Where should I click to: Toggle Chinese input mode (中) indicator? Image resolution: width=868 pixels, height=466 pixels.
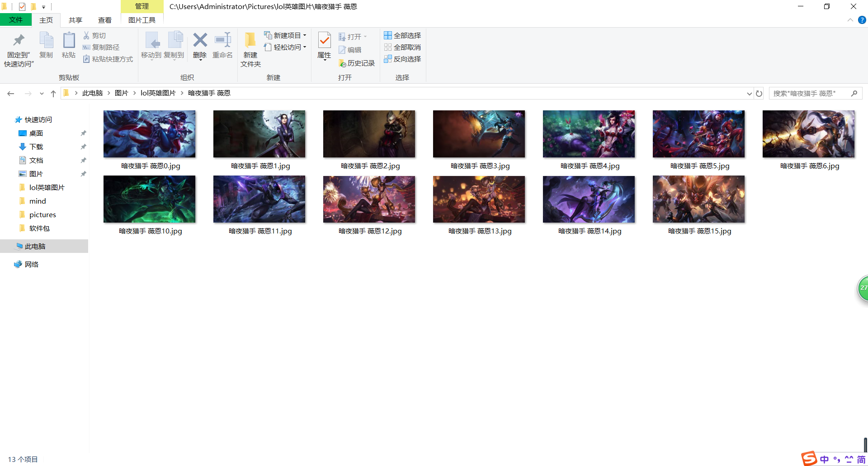(825, 459)
